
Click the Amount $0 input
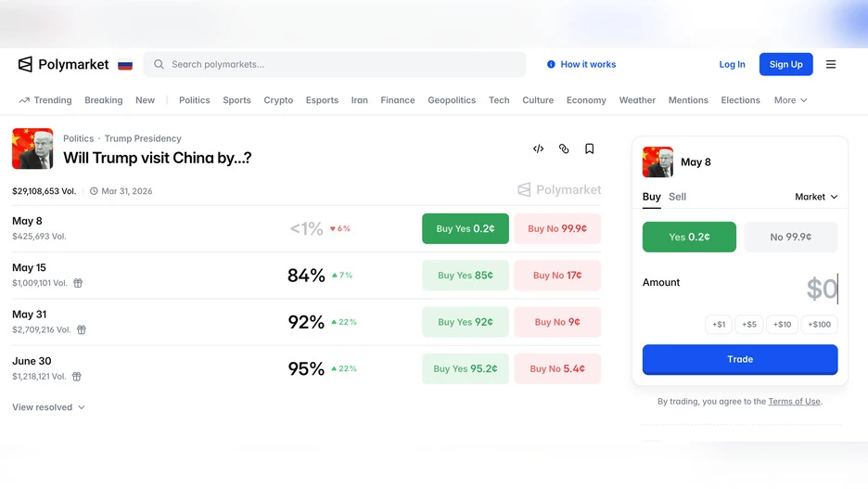[822, 289]
